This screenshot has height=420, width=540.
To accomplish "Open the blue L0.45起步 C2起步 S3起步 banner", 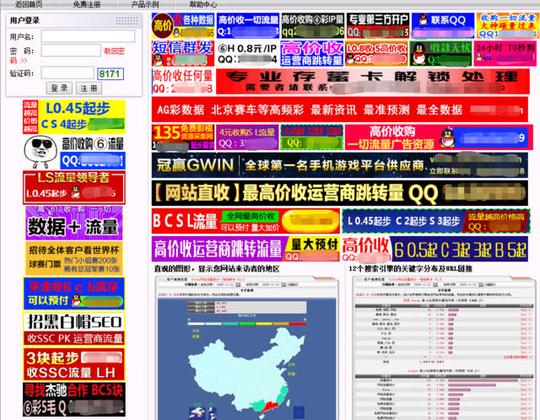I will coord(436,221).
